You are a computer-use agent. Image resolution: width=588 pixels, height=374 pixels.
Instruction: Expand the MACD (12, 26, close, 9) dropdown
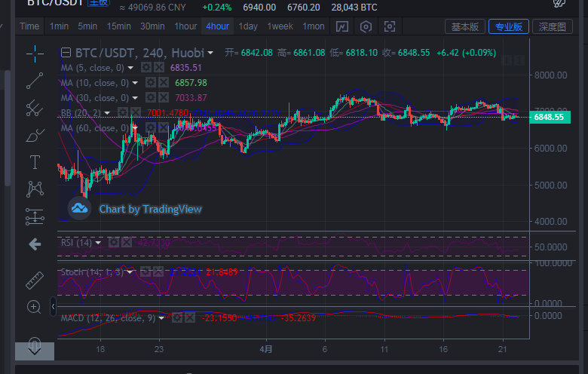(x=161, y=318)
